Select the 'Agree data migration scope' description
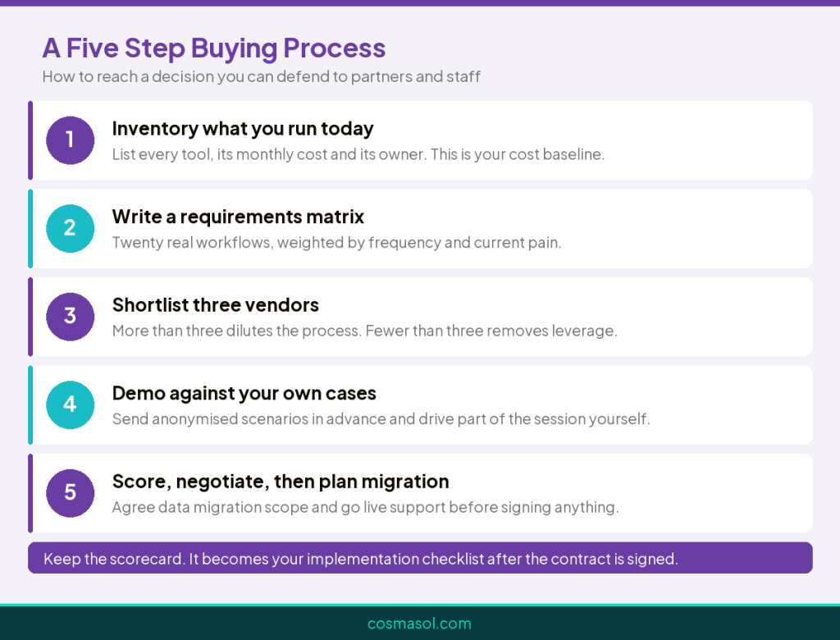The height and width of the screenshot is (640, 840). click(365, 507)
